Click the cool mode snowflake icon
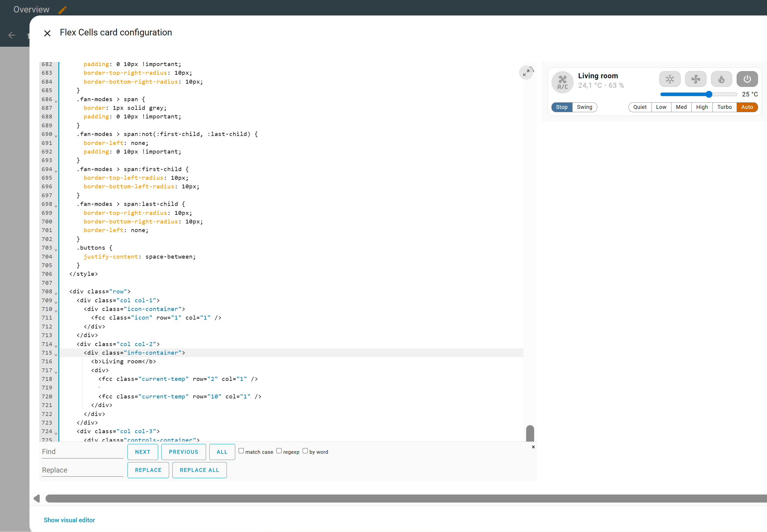This screenshot has width=767, height=532. point(670,79)
